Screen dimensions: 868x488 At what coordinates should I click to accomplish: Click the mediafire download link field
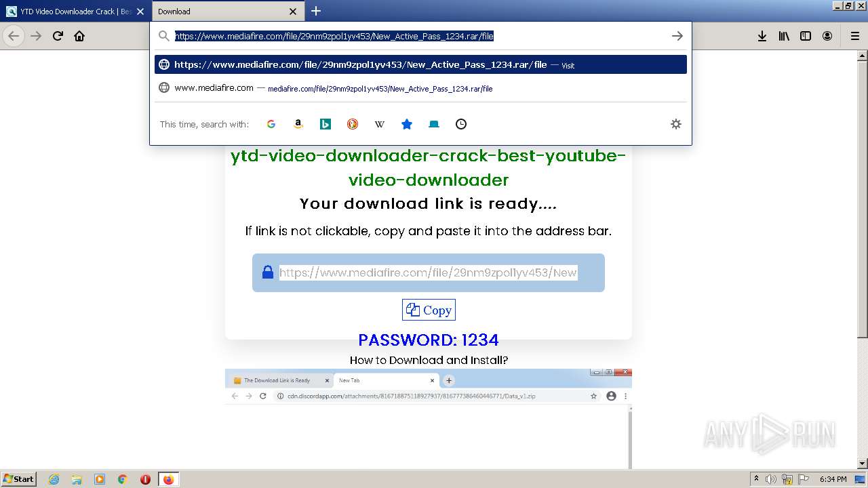coord(428,272)
